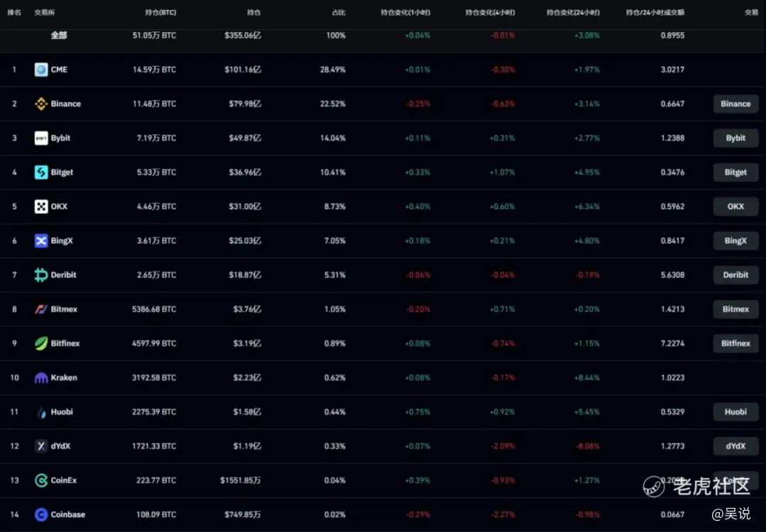Open the Deribit trade button
The height and width of the screenshot is (532, 766).
[736, 275]
